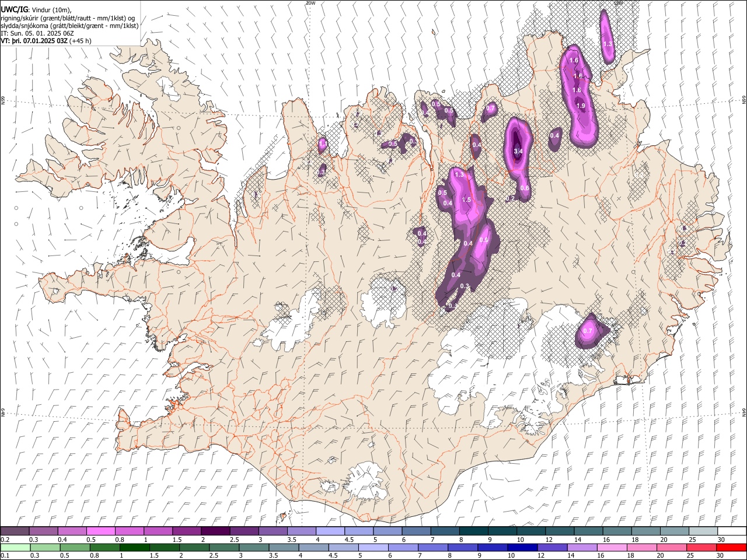Image resolution: width=747 pixels, height=560 pixels.
Task: Click the 'slydda/snjókoma (grátt/bleikt/grænt' description line
Action: [69, 26]
